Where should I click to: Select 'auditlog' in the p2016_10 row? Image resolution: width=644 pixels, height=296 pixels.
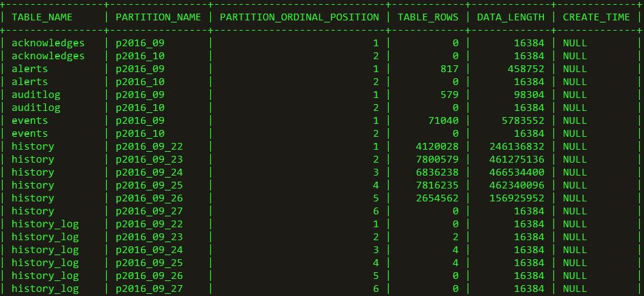(35, 108)
